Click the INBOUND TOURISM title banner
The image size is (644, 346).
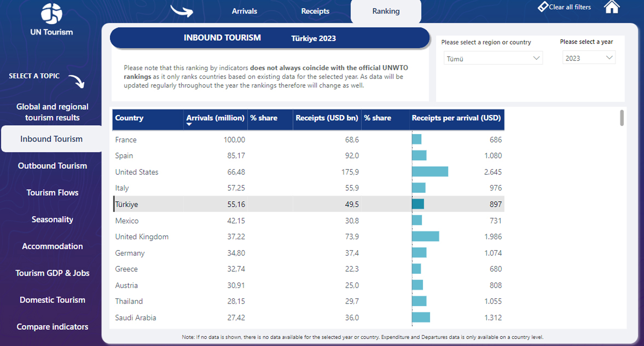pos(270,38)
